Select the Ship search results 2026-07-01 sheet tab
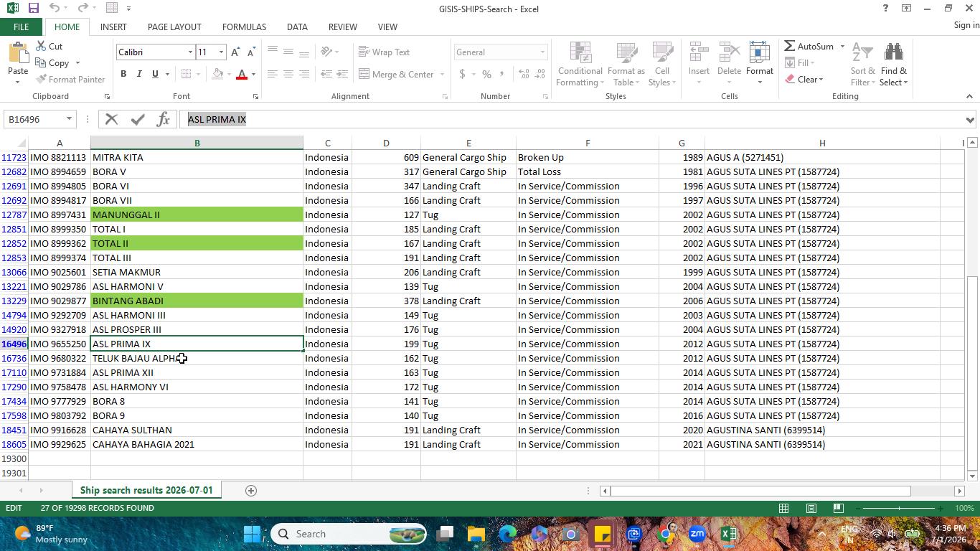Screen dimensions: 980x551 (x=146, y=491)
